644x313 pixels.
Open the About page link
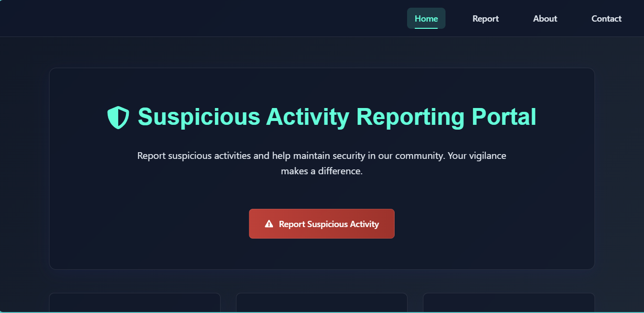[545, 18]
